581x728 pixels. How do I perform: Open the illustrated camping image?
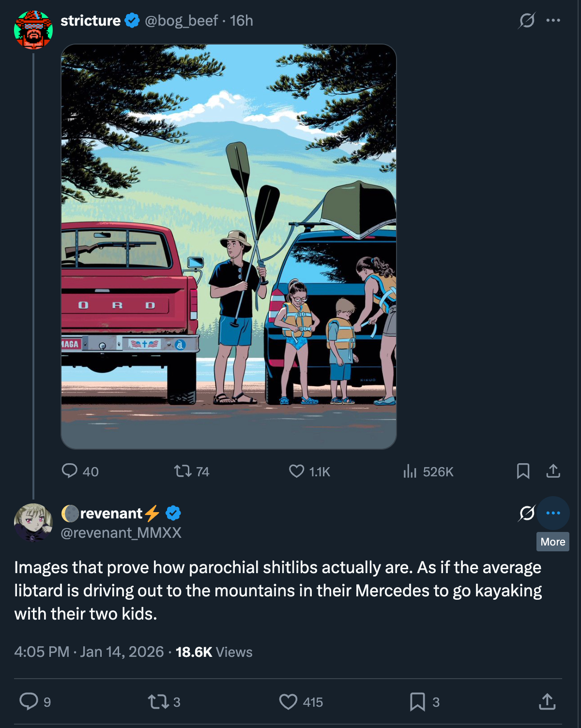(x=229, y=247)
